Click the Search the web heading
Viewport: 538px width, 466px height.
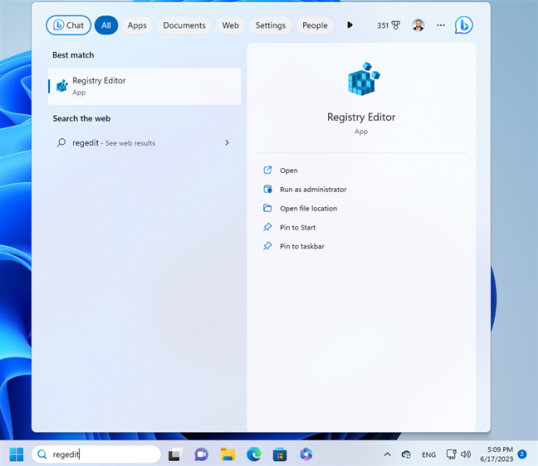(x=82, y=118)
